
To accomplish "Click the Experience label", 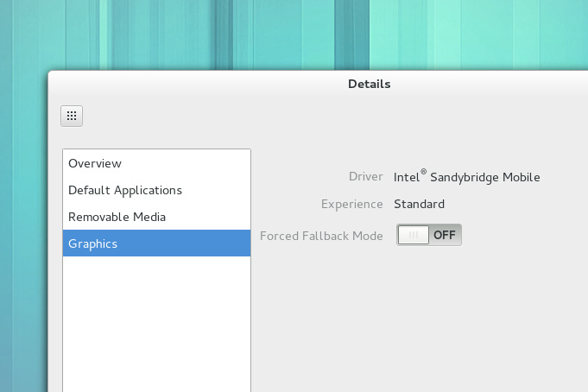I will 351,204.
